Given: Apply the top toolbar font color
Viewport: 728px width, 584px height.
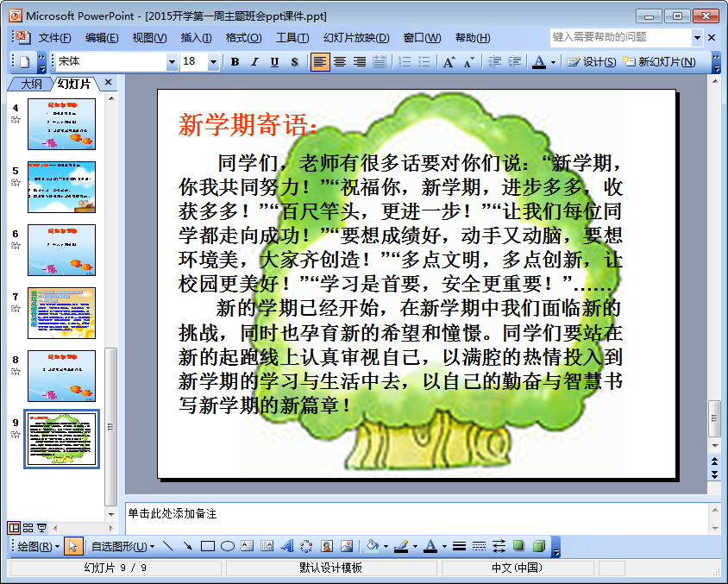Looking at the screenshot, I should point(539,62).
